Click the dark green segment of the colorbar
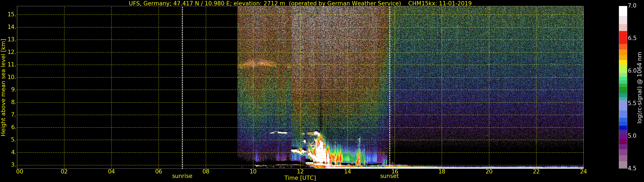The height and width of the screenshot is (182, 644). point(623,90)
